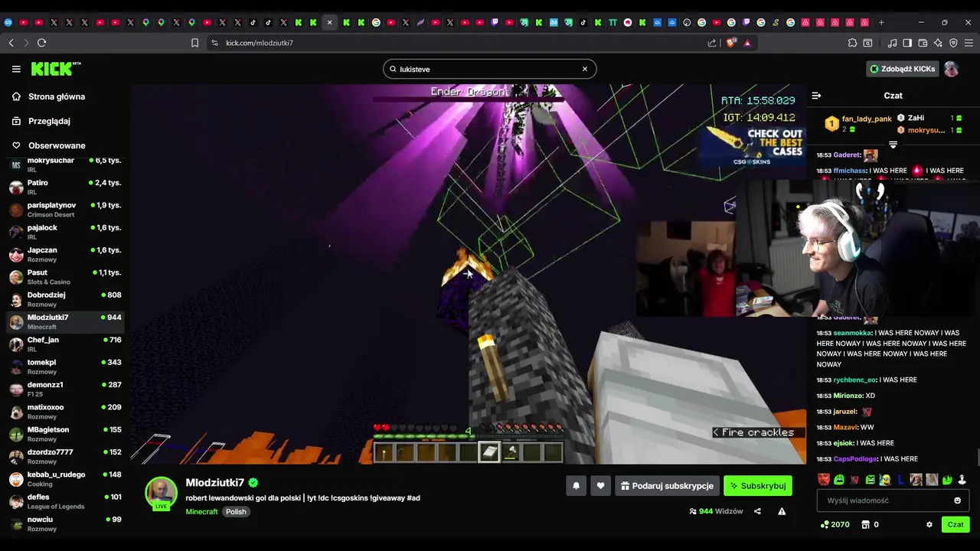Open the browser extensions puzzle icon
Screen dimensions: 980x551
(x=852, y=43)
